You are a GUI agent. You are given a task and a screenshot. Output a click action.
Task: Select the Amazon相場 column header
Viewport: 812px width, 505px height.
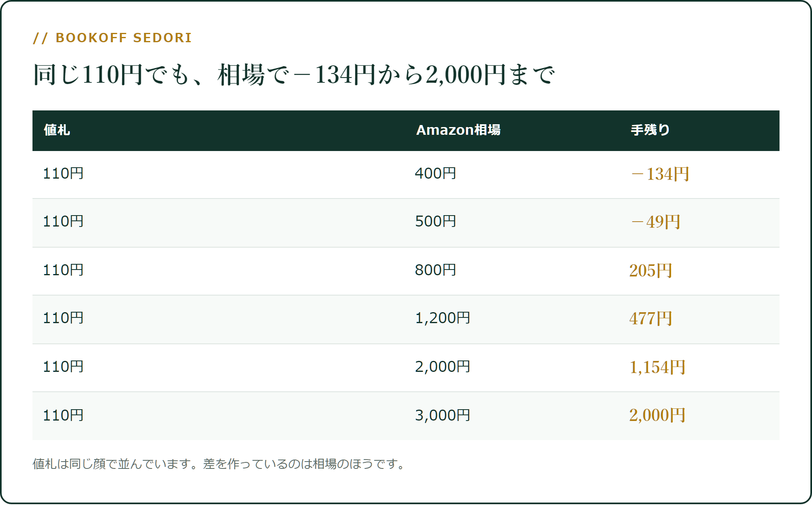click(458, 130)
